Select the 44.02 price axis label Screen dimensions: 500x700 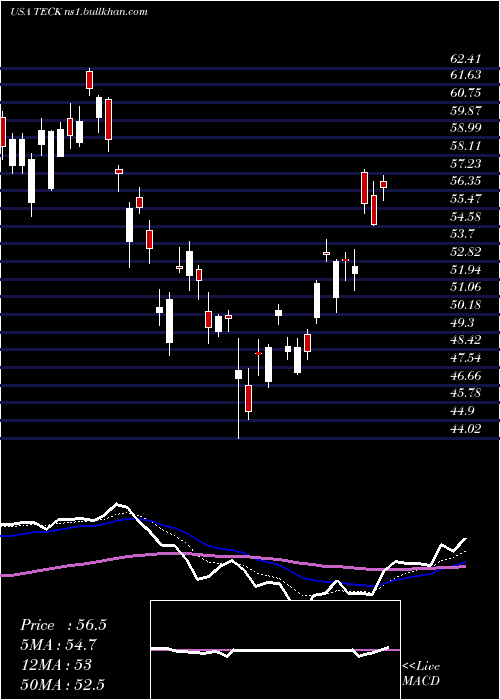coord(465,429)
